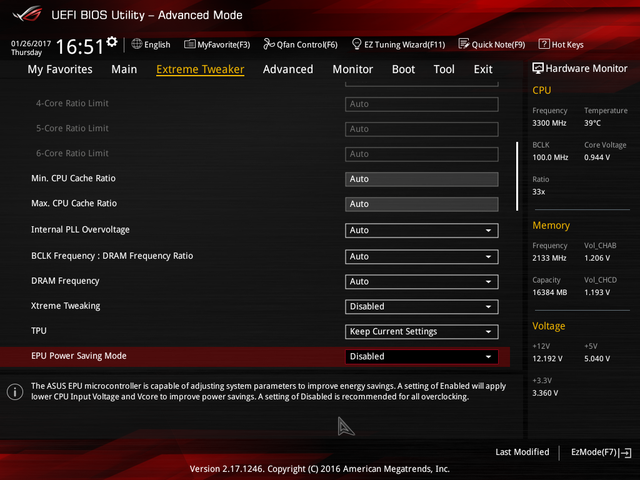The width and height of the screenshot is (640, 480).
Task: Select the Min. CPU Cache Ratio label
Action: click(x=73, y=179)
